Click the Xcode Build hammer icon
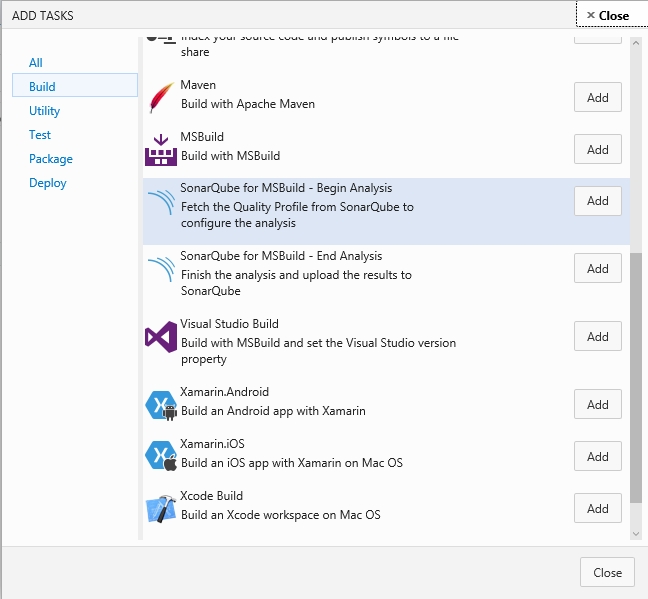The height and width of the screenshot is (599, 648). coord(161,508)
